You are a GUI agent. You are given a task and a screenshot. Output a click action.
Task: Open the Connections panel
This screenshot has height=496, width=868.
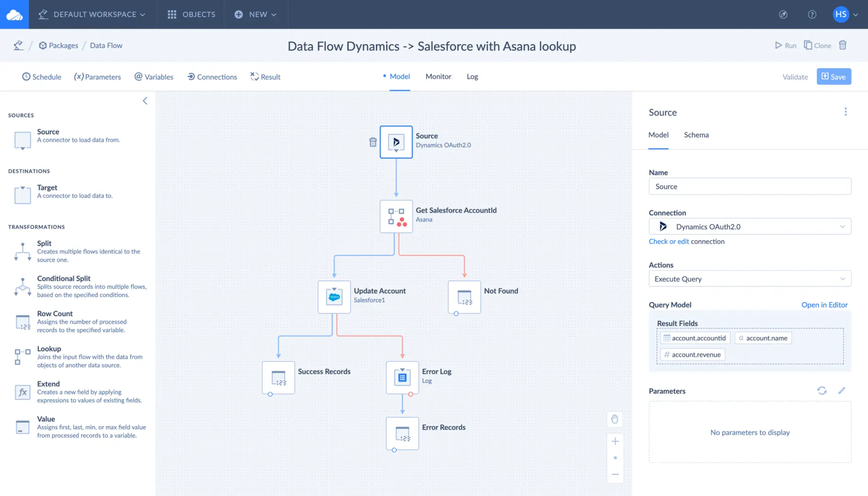click(212, 77)
